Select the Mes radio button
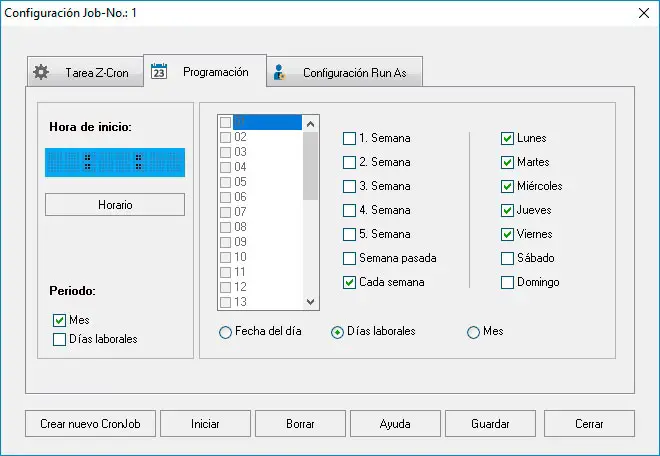This screenshot has width=660, height=456. [473, 332]
